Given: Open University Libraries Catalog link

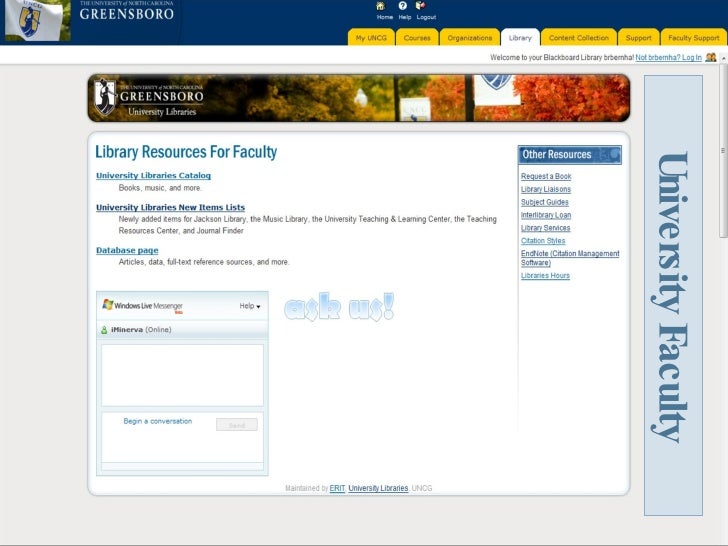Looking at the screenshot, I should click(153, 176).
